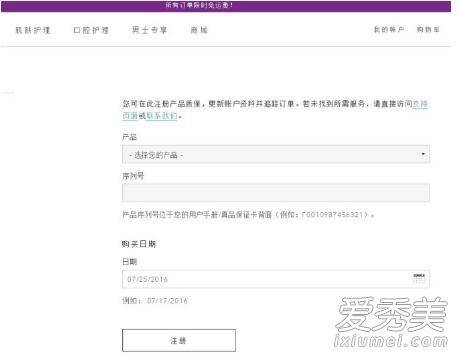
Task: Click the date field showing 07/25/2016
Action: 276,279
